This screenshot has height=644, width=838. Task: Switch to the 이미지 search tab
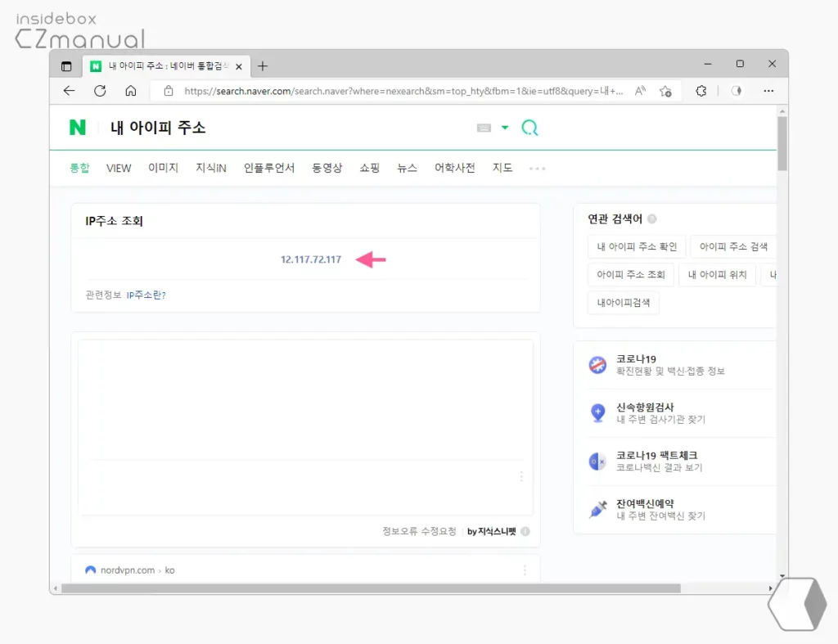(164, 168)
